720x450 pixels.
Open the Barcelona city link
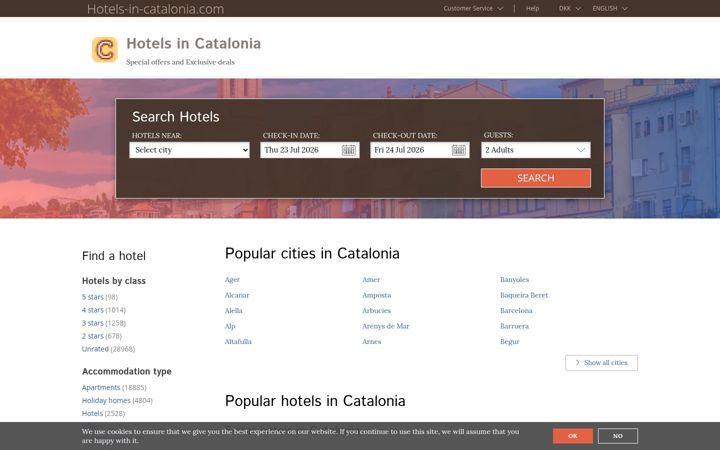click(x=516, y=311)
